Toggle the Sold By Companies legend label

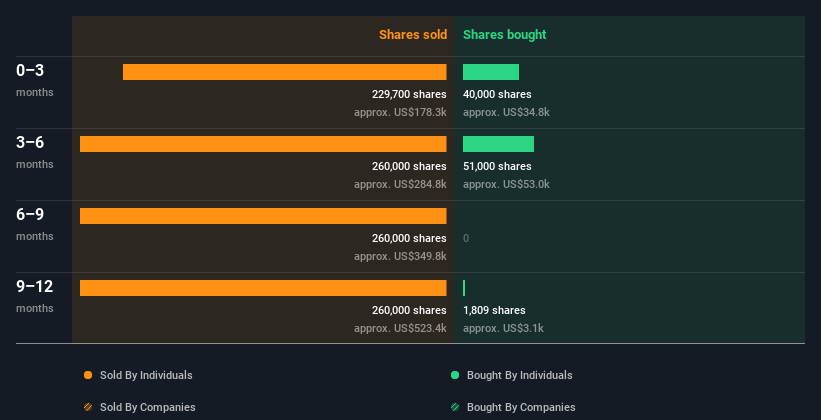(x=147, y=408)
